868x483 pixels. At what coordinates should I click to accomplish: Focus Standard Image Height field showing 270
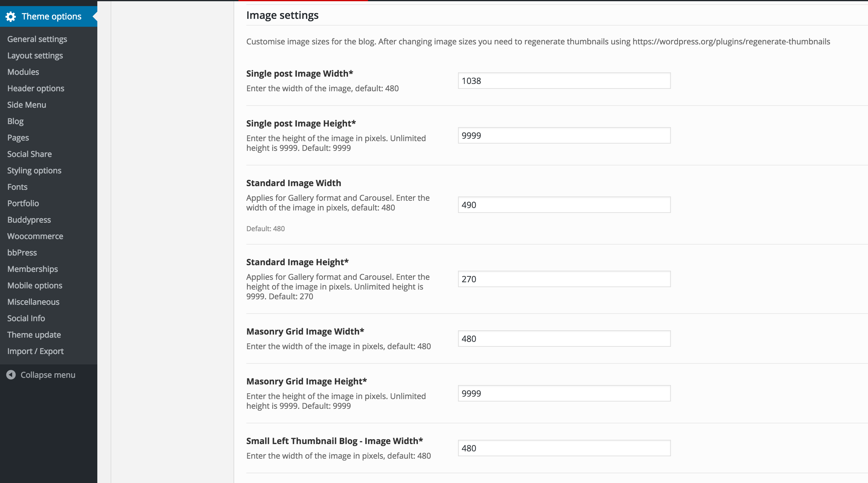(564, 279)
